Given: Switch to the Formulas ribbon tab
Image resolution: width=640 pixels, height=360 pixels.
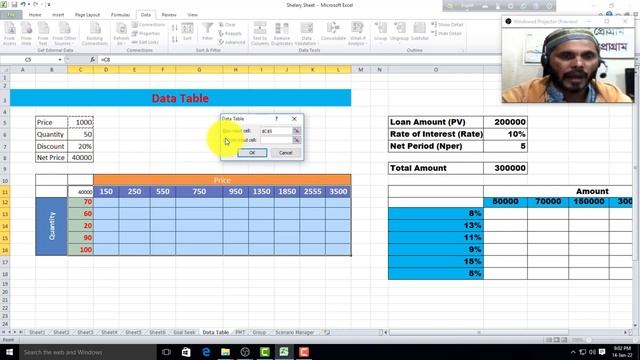Looking at the screenshot, I should tap(120, 15).
